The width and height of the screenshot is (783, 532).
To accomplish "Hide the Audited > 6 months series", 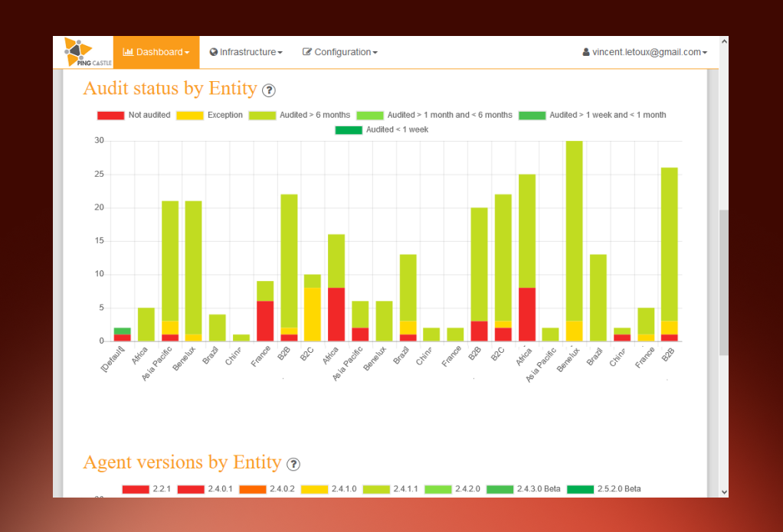I will (x=300, y=116).
